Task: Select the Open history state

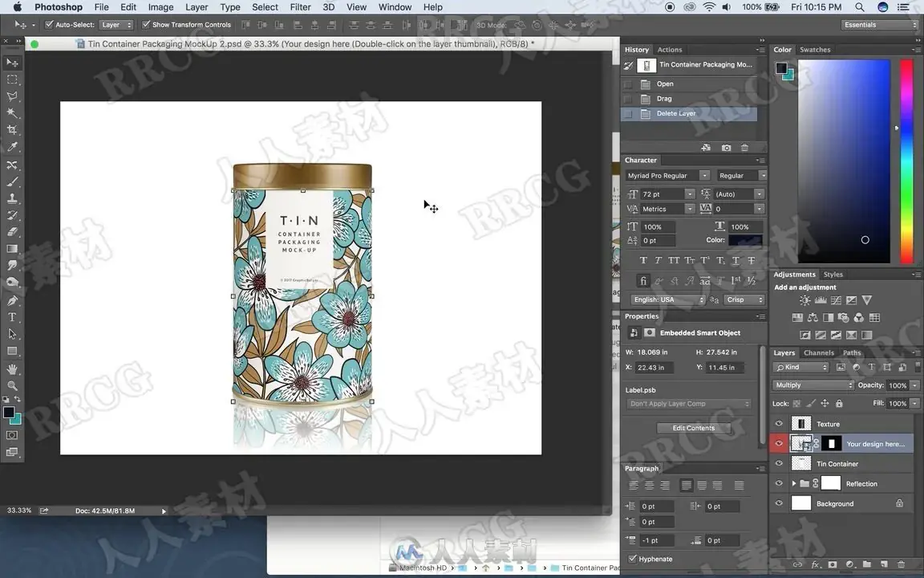Action: 689,83
